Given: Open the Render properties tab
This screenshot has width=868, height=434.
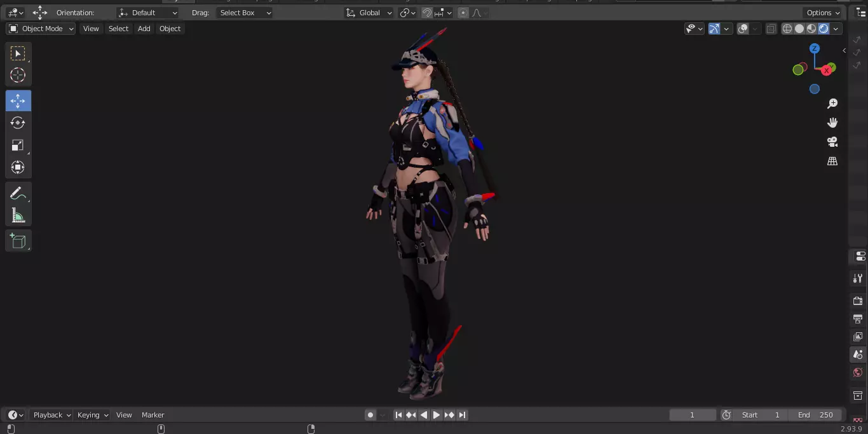Looking at the screenshot, I should (x=858, y=301).
